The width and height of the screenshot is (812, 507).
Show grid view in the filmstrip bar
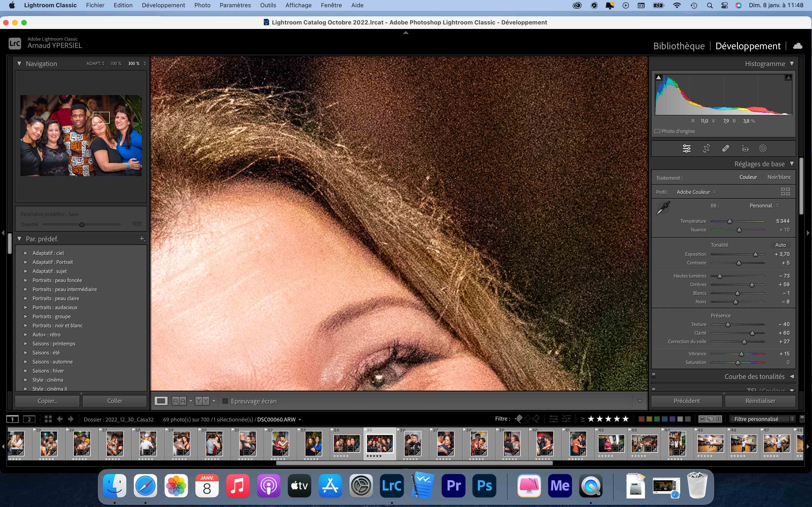[x=48, y=419]
